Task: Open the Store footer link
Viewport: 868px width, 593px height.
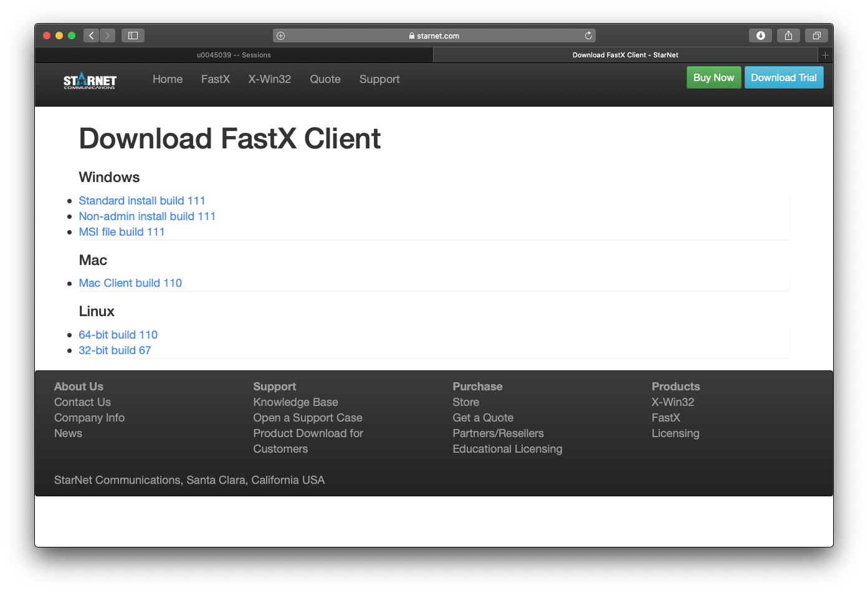Action: click(465, 402)
